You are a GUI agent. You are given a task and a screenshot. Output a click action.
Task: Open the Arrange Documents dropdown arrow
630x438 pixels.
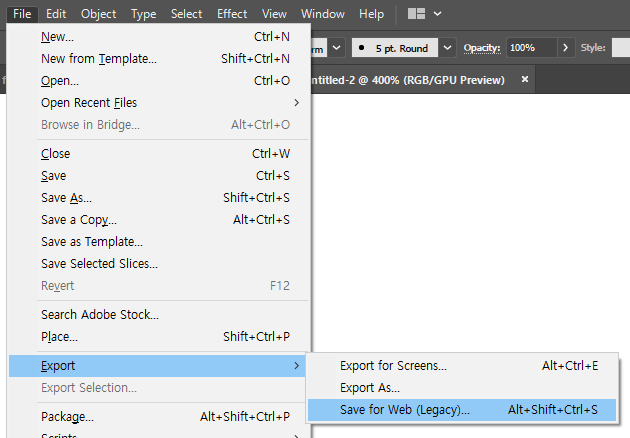click(437, 14)
